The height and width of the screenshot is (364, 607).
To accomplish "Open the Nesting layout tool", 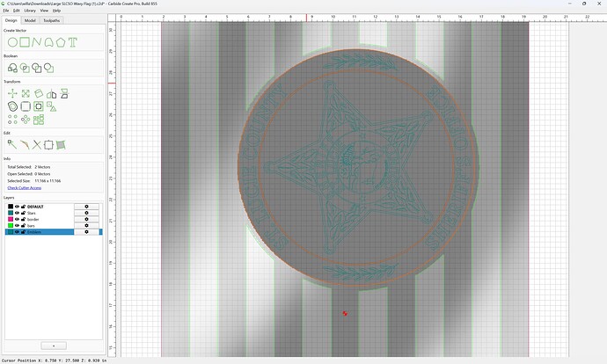I will point(39,120).
